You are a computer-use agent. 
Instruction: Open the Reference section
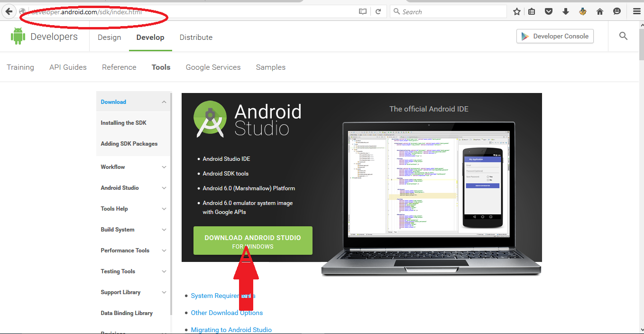click(119, 67)
